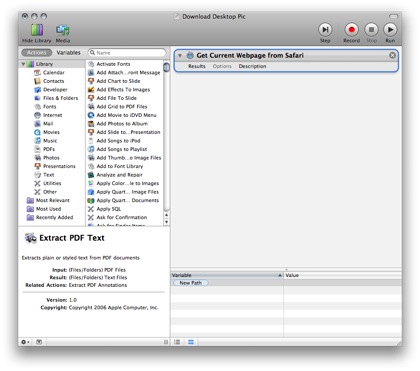
Task: Toggle the description pane icon
Action: click(x=39, y=342)
